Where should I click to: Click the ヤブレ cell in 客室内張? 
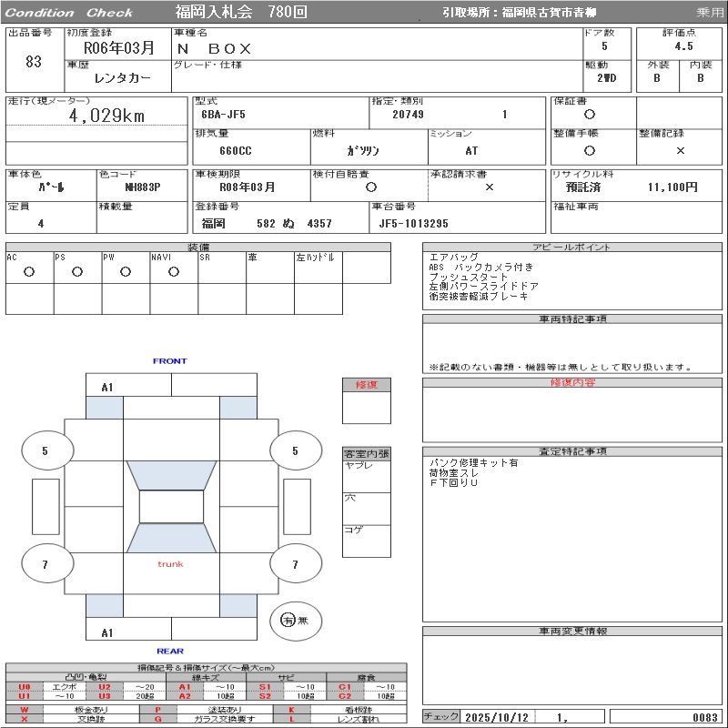367,476
